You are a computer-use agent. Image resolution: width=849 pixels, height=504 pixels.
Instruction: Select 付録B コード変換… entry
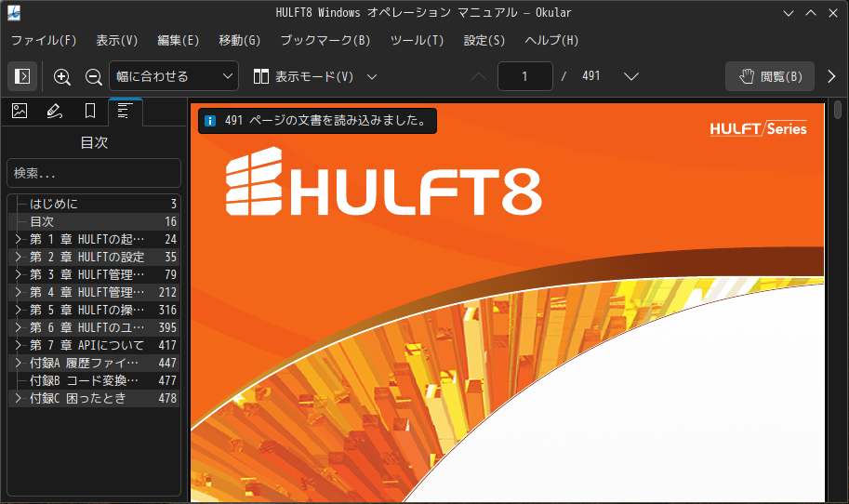(x=94, y=380)
